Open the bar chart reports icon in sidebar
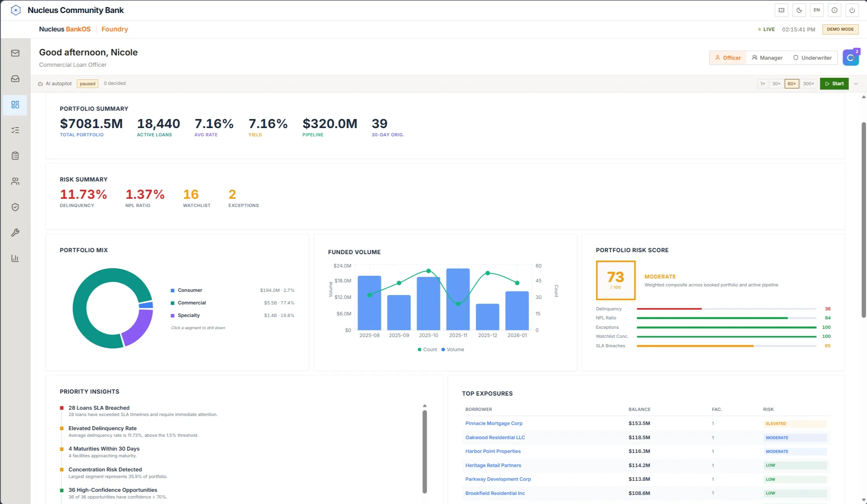Screen dimensions: 867x504 point(15,258)
